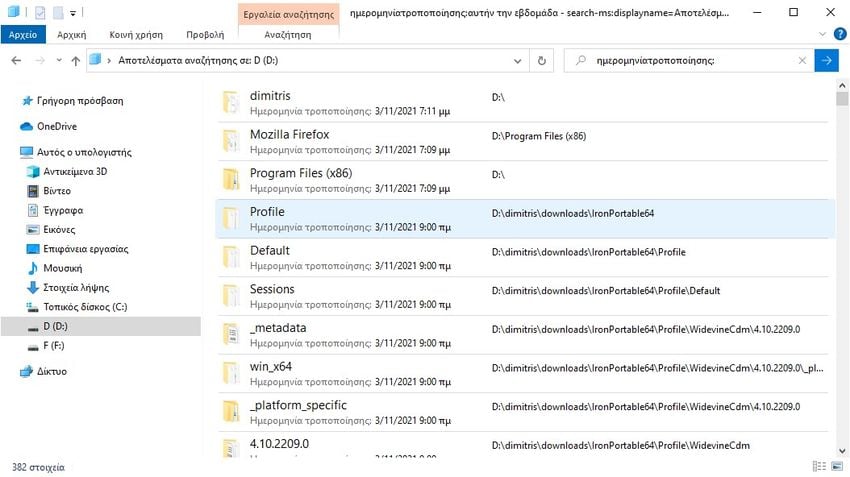Click the Up one level arrow
850x477 pixels.
point(76,60)
